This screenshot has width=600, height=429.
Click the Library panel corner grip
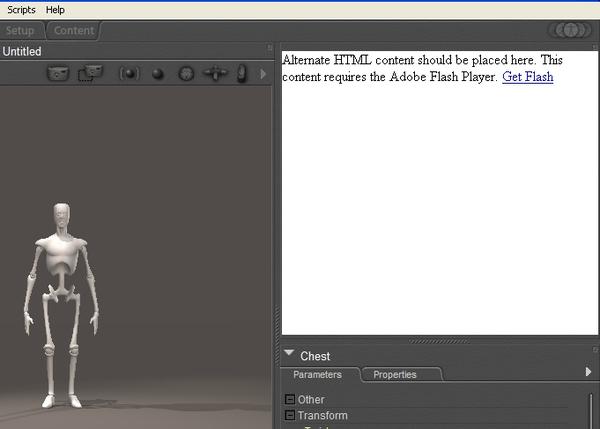[595, 47]
